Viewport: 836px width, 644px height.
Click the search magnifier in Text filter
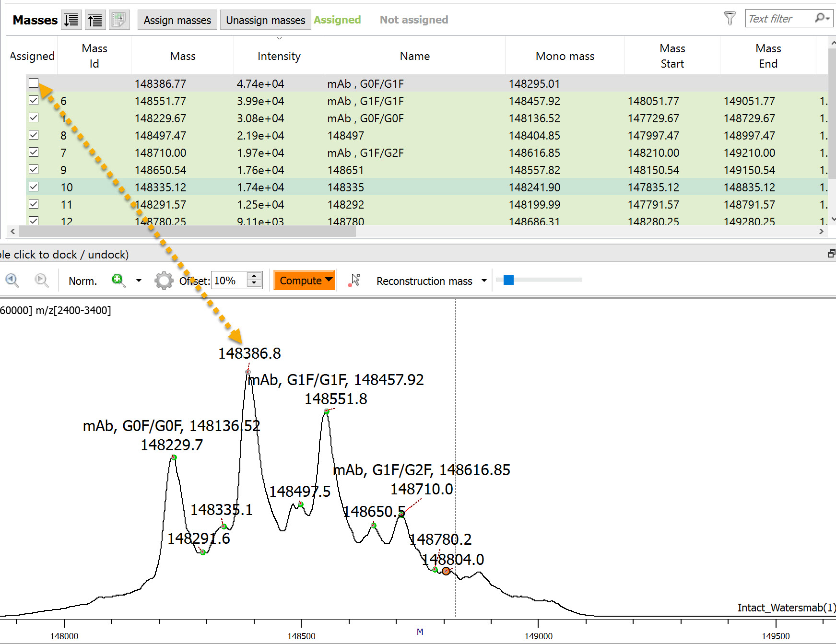pos(821,18)
